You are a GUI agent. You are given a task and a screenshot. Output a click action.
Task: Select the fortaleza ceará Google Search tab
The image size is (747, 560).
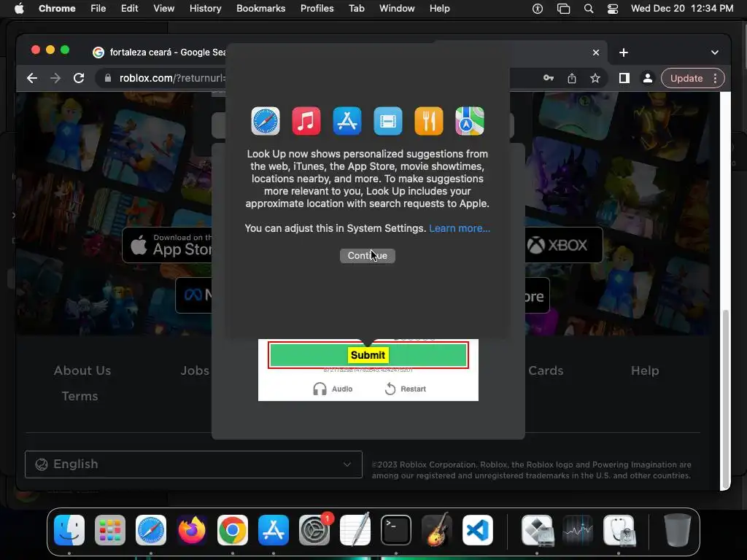160,52
